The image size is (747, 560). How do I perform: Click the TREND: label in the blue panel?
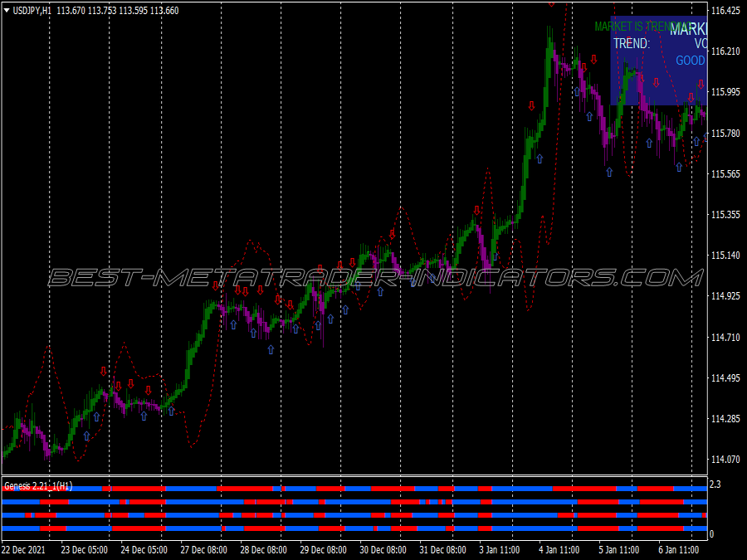[632, 44]
